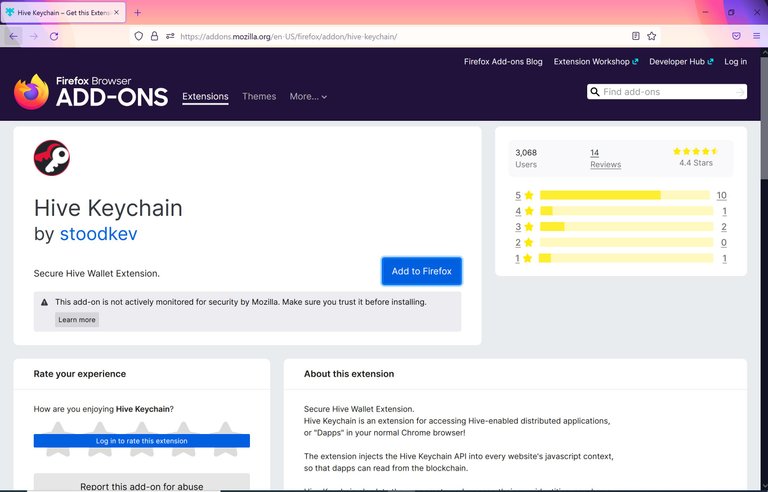This screenshot has width=768, height=492.
Task: Filter reviews by 5 stars row
Action: click(621, 195)
